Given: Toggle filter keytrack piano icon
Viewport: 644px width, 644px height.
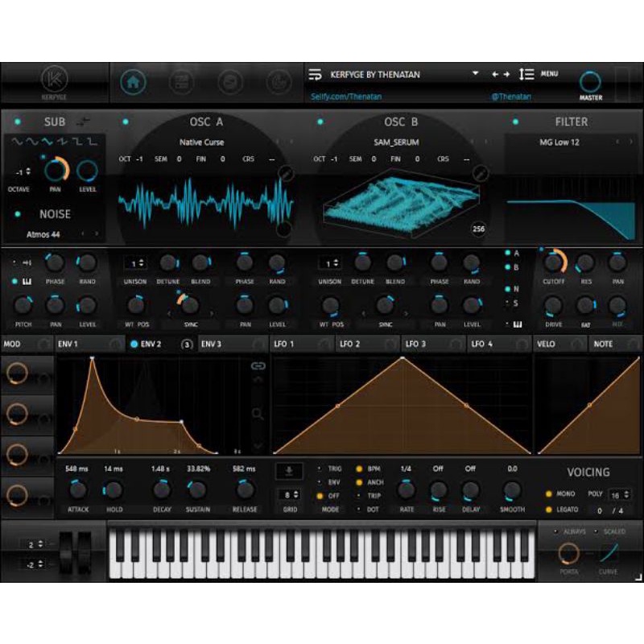Looking at the screenshot, I should 518,324.
